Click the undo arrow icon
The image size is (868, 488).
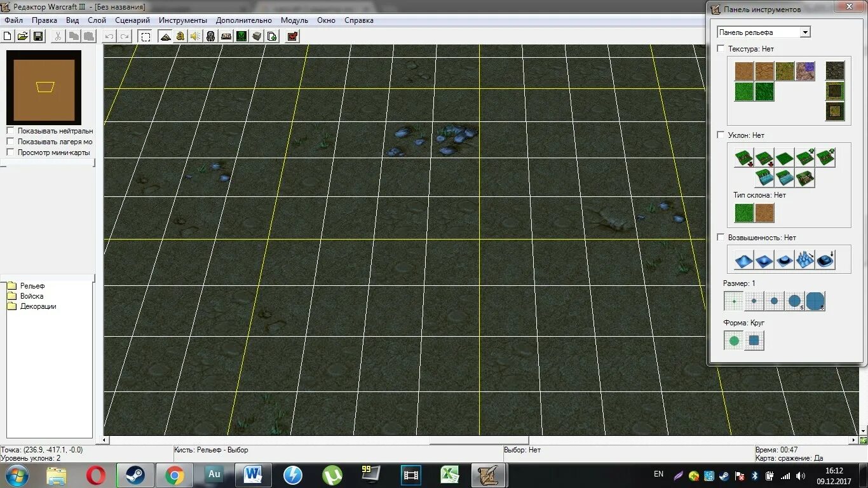click(109, 36)
